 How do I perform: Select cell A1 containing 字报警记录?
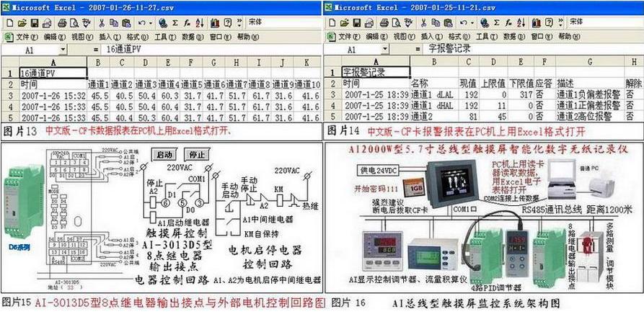[x=376, y=73]
